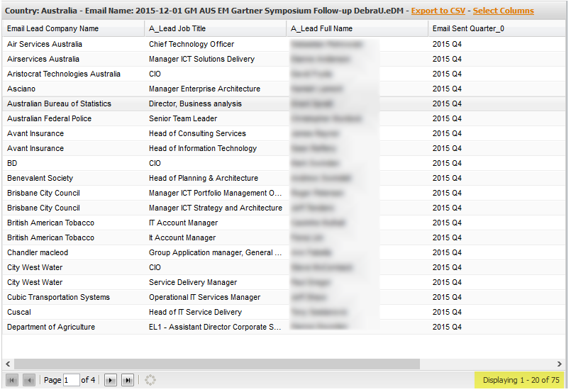
Task: Sort by Email Sent Quarter_0 column header
Action: coord(497,29)
